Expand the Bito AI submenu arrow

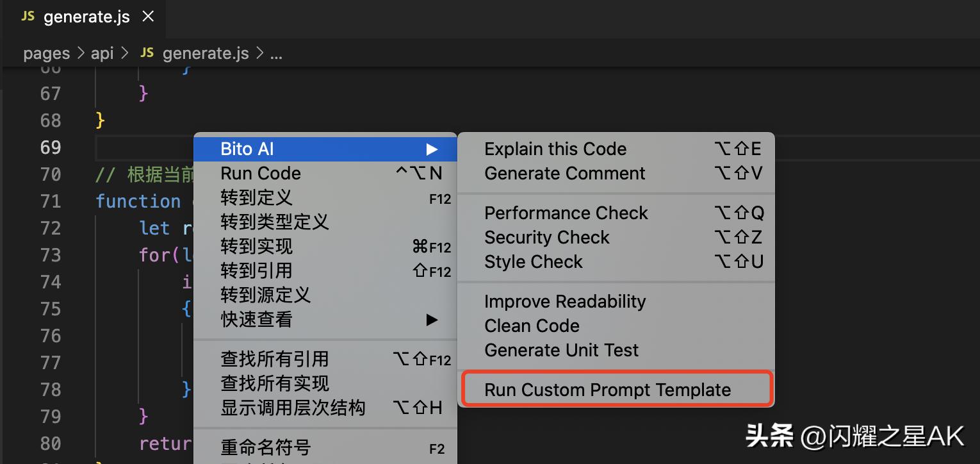pyautogui.click(x=432, y=149)
